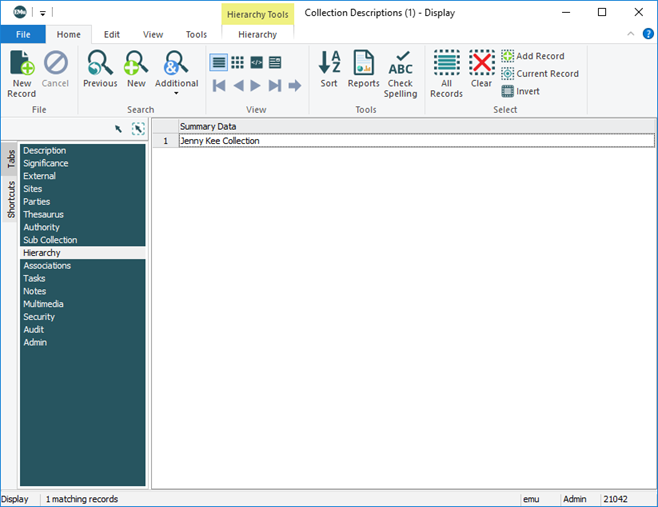Open the Reports tool

click(363, 72)
